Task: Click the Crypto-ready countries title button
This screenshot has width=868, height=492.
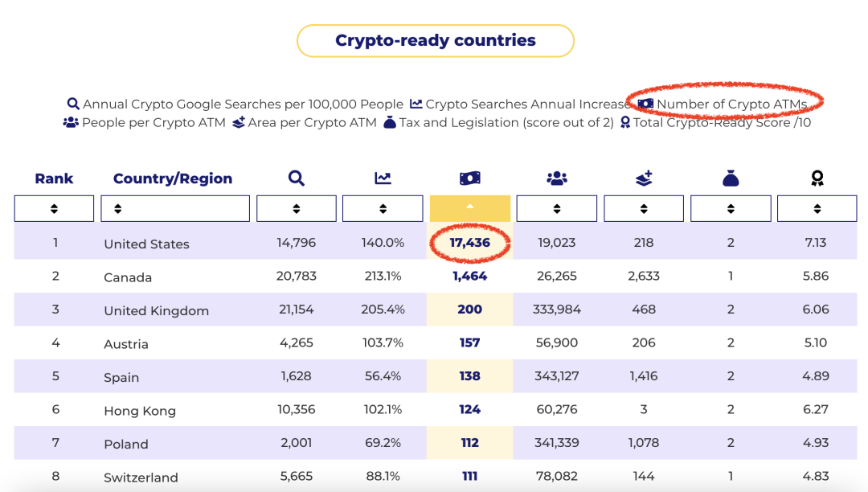Action: pos(435,40)
